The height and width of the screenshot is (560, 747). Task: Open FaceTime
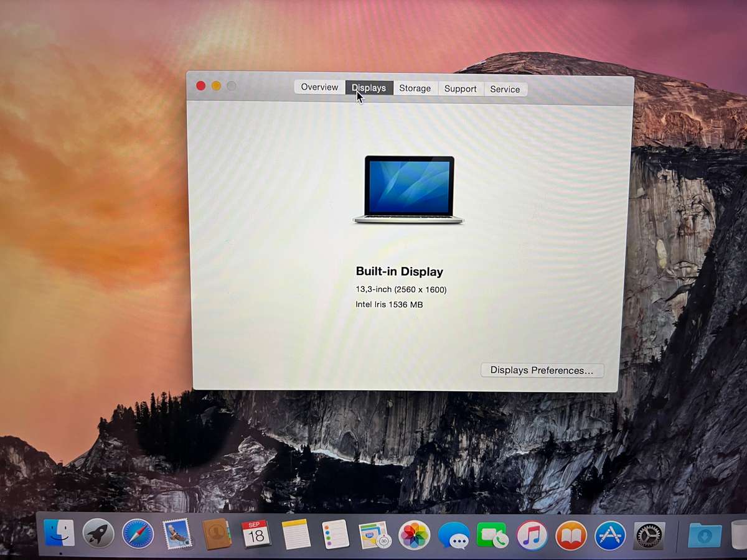pyautogui.click(x=492, y=534)
